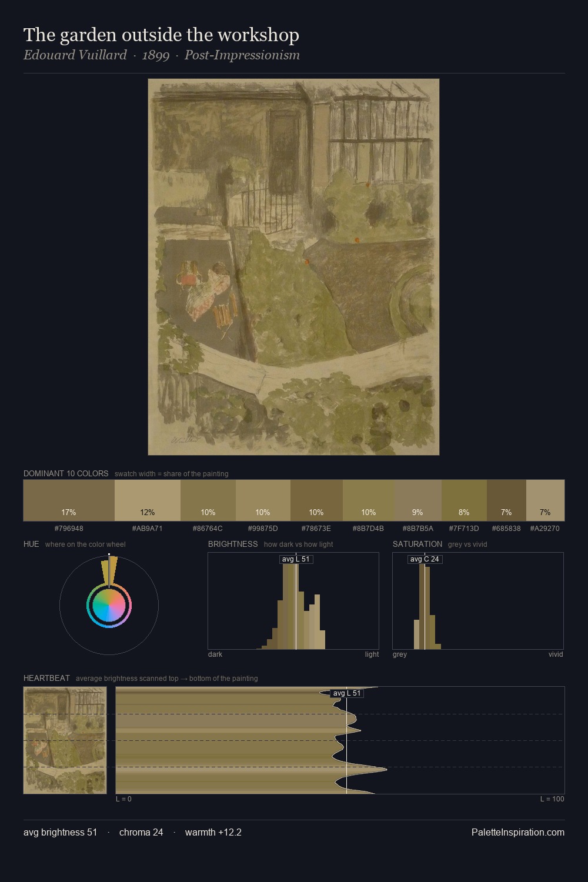588x882 pixels.
Task: Click the hex code text '#78673E'
Action: tap(316, 529)
